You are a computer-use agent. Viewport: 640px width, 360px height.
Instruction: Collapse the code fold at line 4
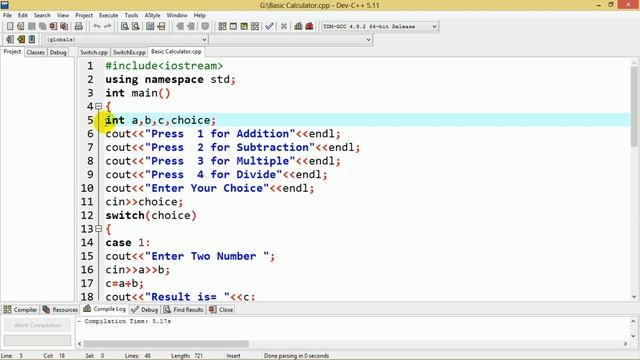coord(98,107)
